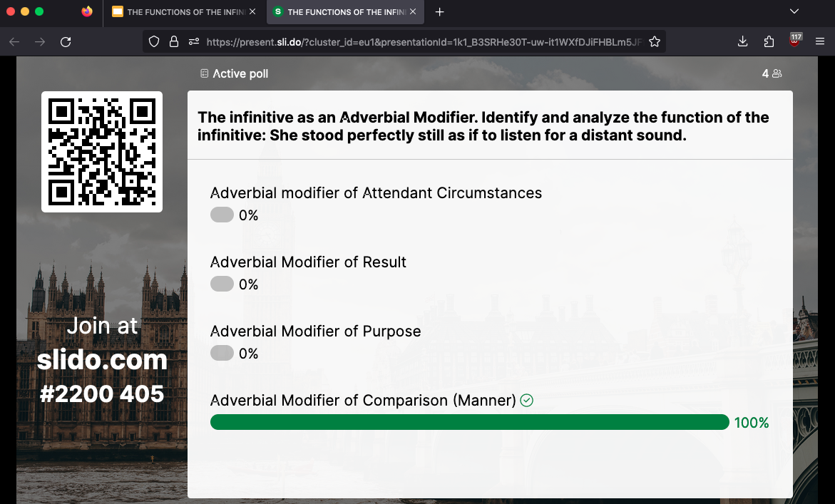The width and height of the screenshot is (835, 504).
Task: Click the Slido QR code image
Action: click(x=102, y=151)
